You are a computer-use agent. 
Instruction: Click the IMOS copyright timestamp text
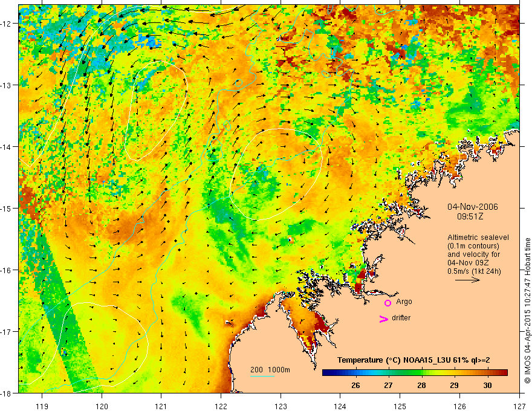[x=528, y=311]
